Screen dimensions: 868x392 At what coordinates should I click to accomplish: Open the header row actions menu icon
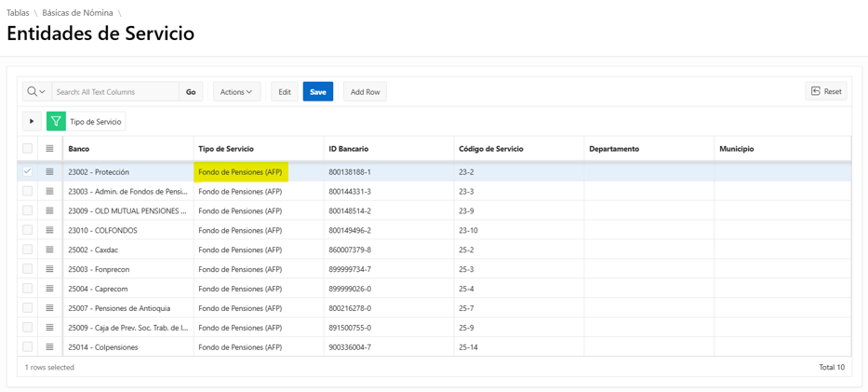(49, 148)
